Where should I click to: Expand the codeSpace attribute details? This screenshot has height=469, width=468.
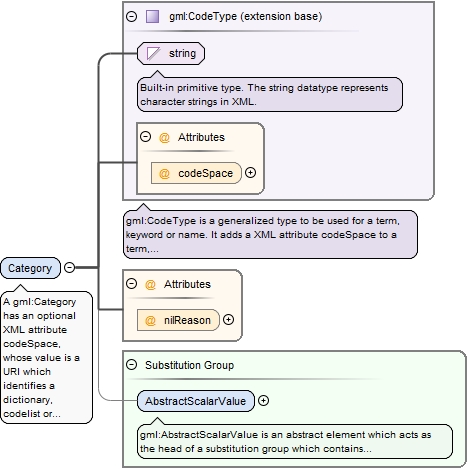(251, 173)
